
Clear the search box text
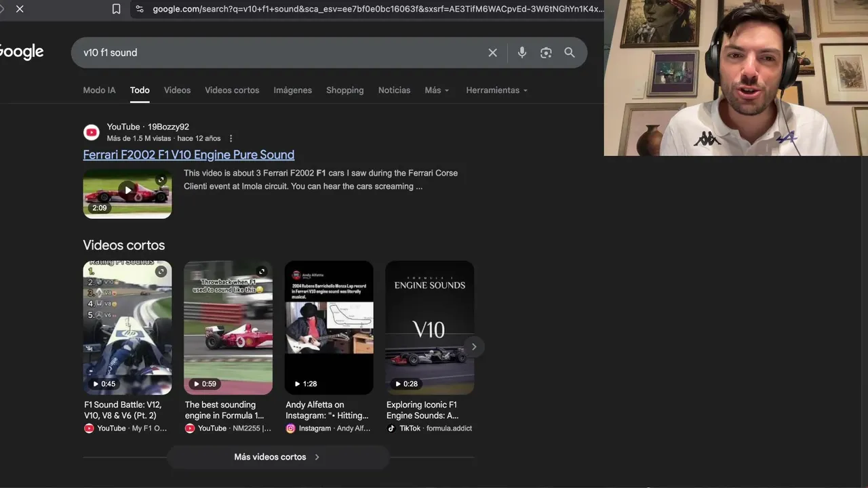coord(493,52)
